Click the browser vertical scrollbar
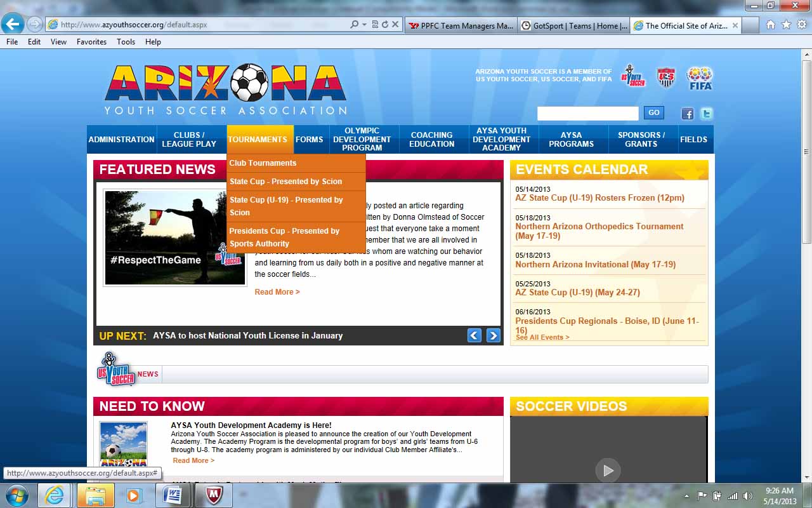The width and height of the screenshot is (812, 508). [806, 152]
